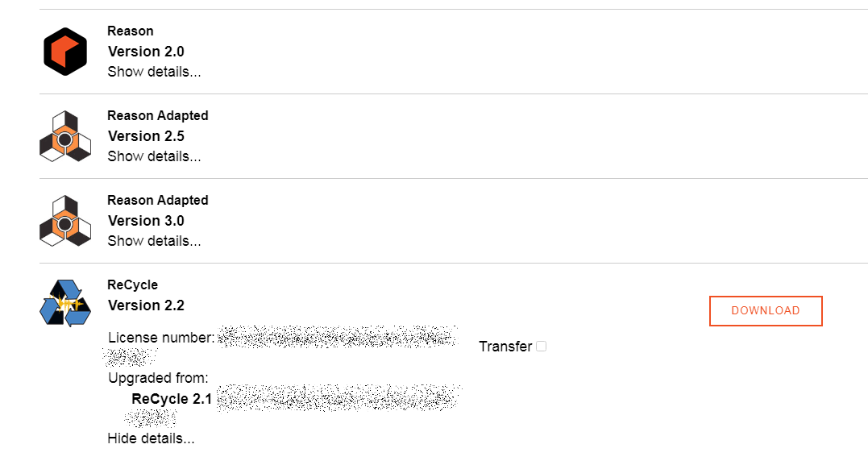Expand details for Reason Adapted Version 2.5
Screen dimensions: 868x461
pos(154,156)
